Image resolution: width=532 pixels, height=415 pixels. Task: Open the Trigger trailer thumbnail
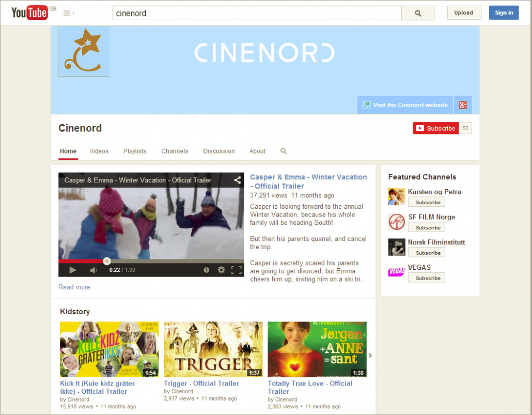pos(213,349)
